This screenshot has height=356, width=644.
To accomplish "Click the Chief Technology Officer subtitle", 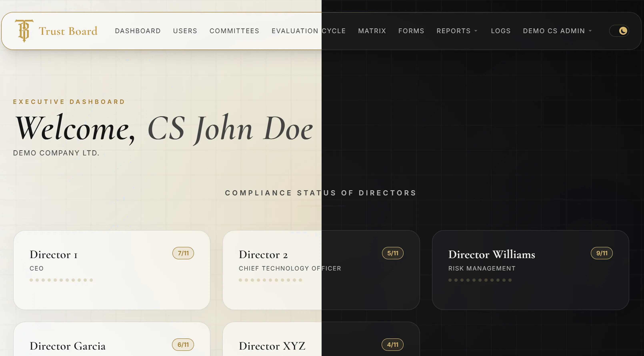I will (x=290, y=268).
